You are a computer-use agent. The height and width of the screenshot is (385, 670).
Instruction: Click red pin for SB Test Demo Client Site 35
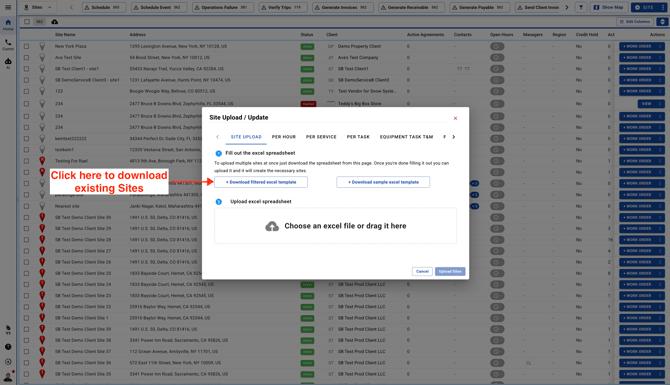coord(42,374)
